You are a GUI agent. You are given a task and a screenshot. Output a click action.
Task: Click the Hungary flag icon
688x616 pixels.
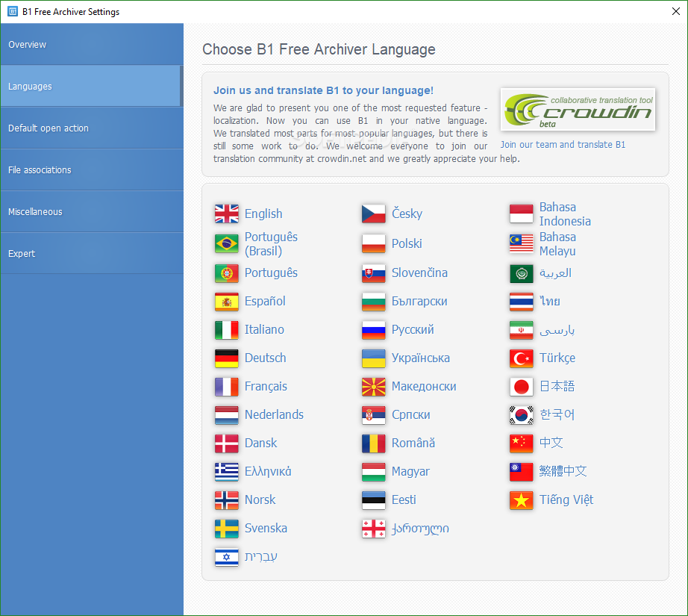[x=373, y=472]
